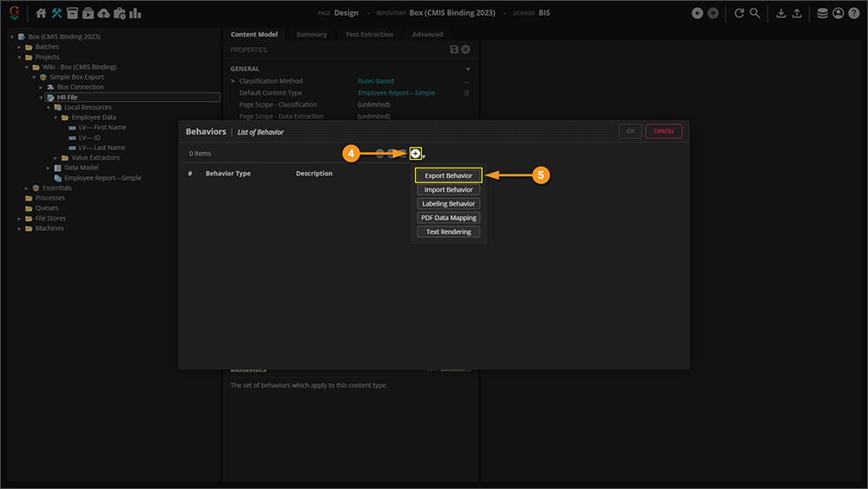Refresh using the circular arrow icon
The width and height of the screenshot is (868, 489).
coord(739,13)
